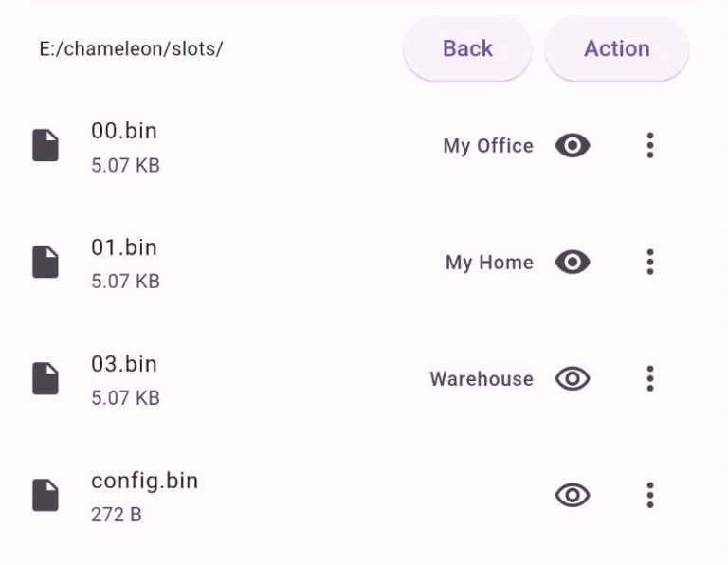
Task: Toggle the eye icon for 00.bin
Action: pyautogui.click(x=573, y=145)
